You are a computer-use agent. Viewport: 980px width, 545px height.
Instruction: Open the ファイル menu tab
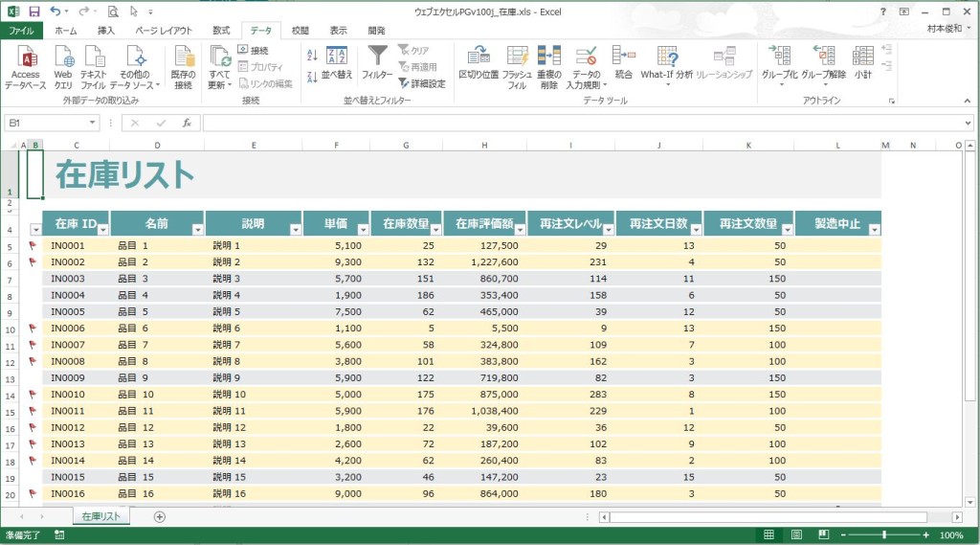[20, 31]
